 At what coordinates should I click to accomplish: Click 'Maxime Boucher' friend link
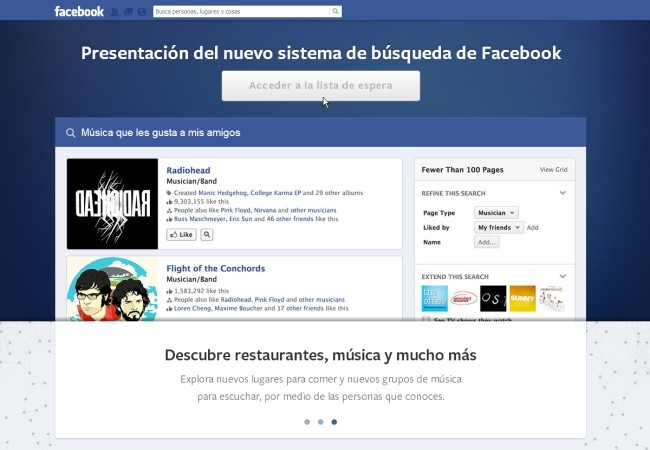(x=238, y=308)
